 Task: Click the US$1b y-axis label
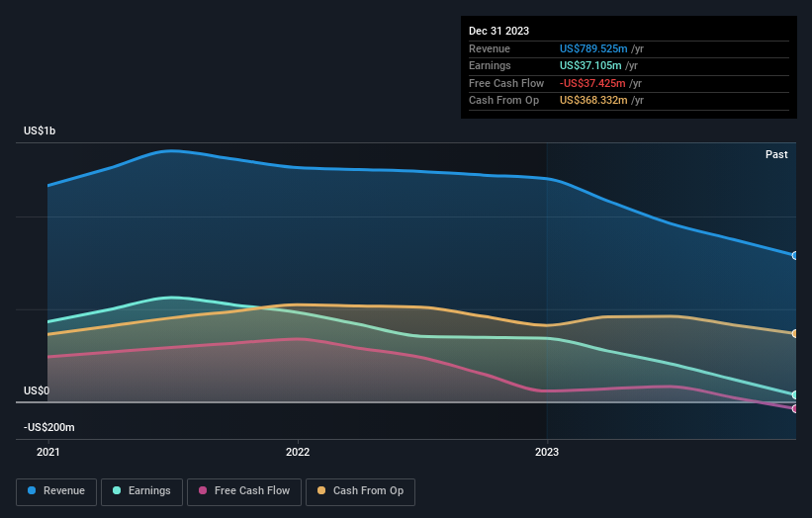[40, 130]
